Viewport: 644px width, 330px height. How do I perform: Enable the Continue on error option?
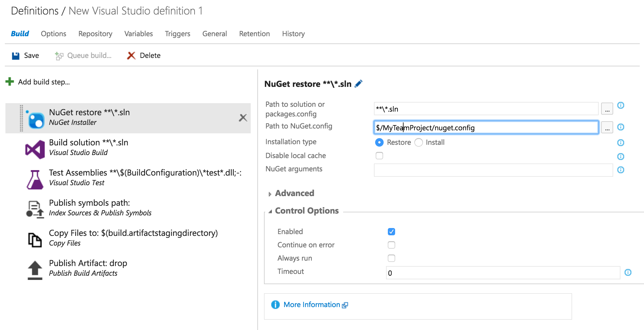click(391, 245)
